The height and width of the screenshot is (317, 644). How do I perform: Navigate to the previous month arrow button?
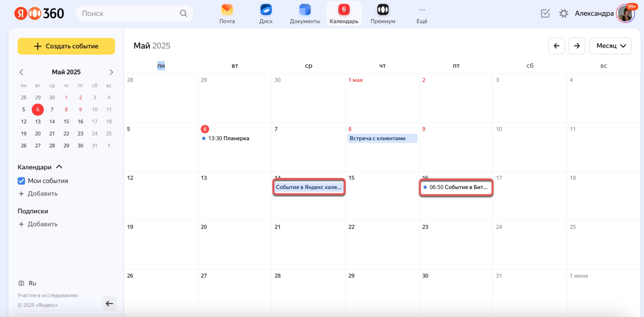[x=556, y=46]
